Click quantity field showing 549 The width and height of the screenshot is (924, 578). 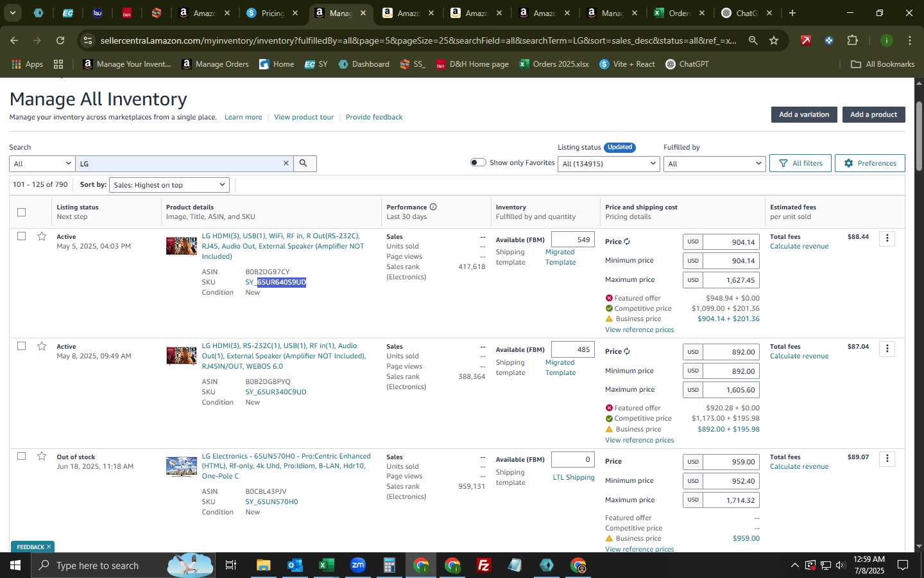point(573,240)
